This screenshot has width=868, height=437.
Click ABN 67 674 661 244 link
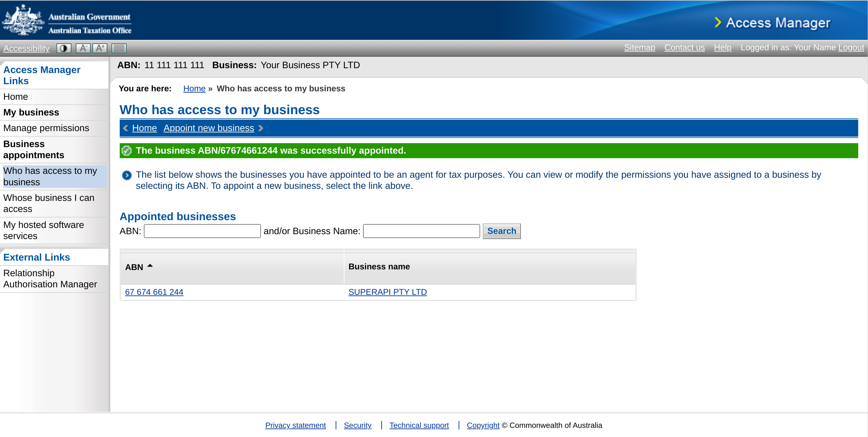pos(154,292)
